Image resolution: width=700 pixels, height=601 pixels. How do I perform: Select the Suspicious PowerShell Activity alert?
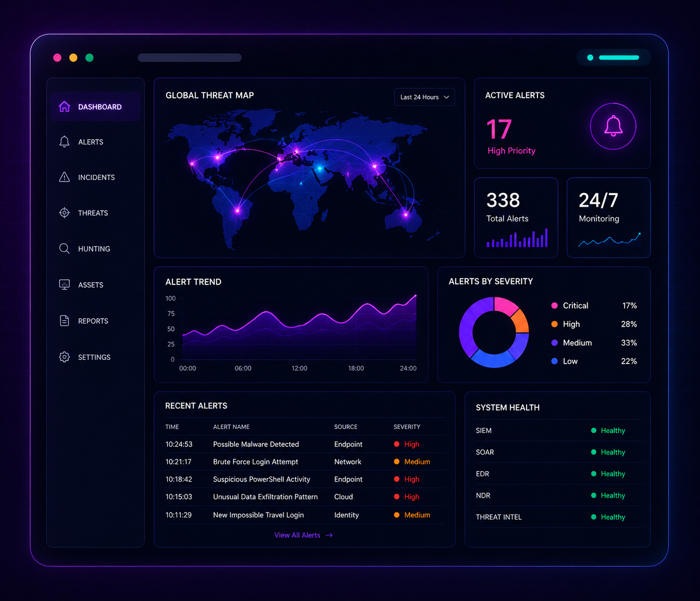click(x=305, y=479)
